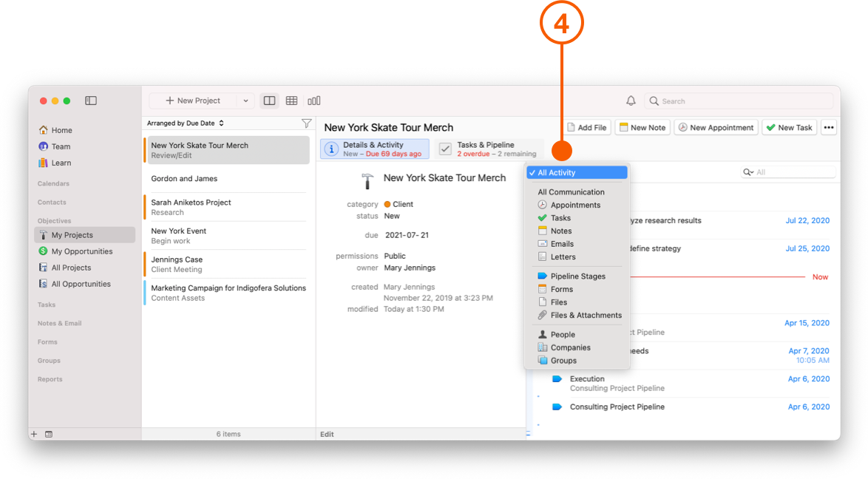Click the New Task button
This screenshot has height=479, width=868.
pos(789,127)
